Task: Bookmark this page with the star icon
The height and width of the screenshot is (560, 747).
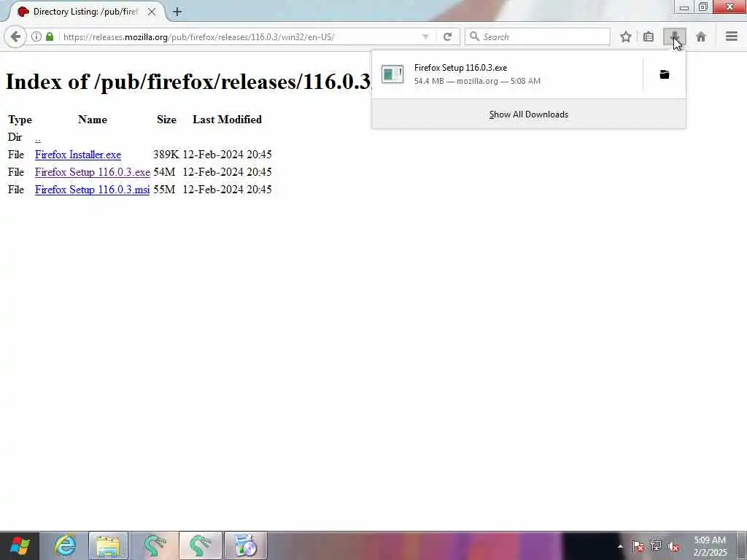Action: pos(626,36)
